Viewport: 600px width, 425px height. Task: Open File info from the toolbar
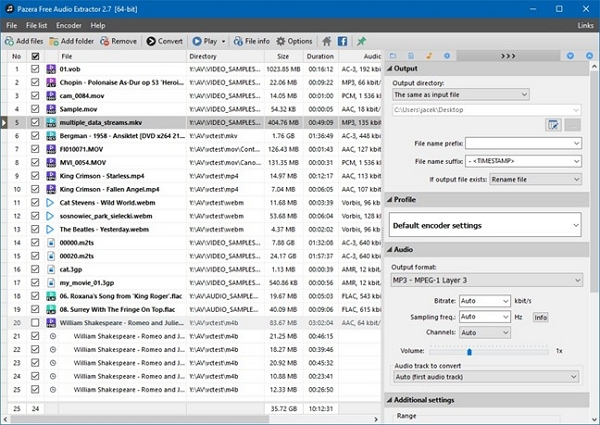tap(251, 41)
